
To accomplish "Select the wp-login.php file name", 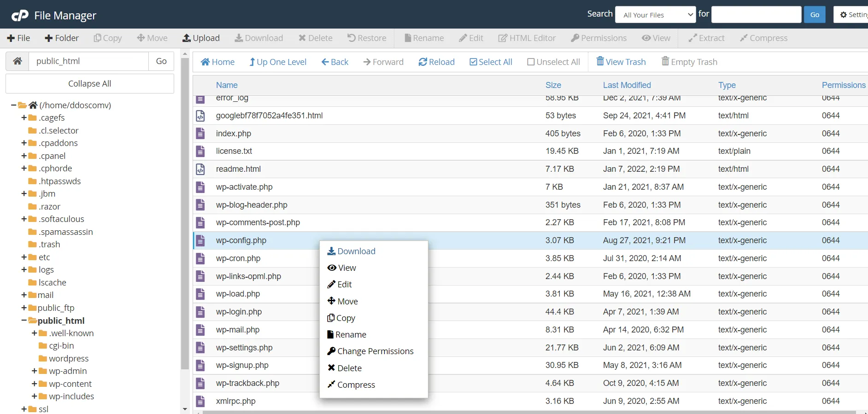I will [x=239, y=312].
